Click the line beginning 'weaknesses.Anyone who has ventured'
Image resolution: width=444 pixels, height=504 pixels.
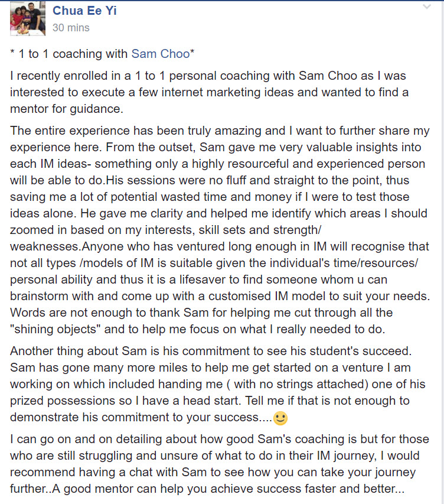pos(220,246)
